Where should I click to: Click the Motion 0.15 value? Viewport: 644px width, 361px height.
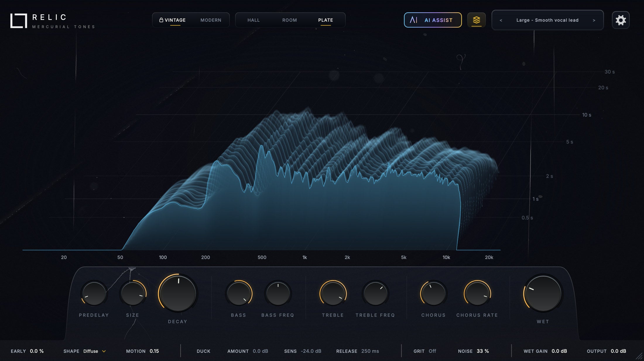pos(154,351)
